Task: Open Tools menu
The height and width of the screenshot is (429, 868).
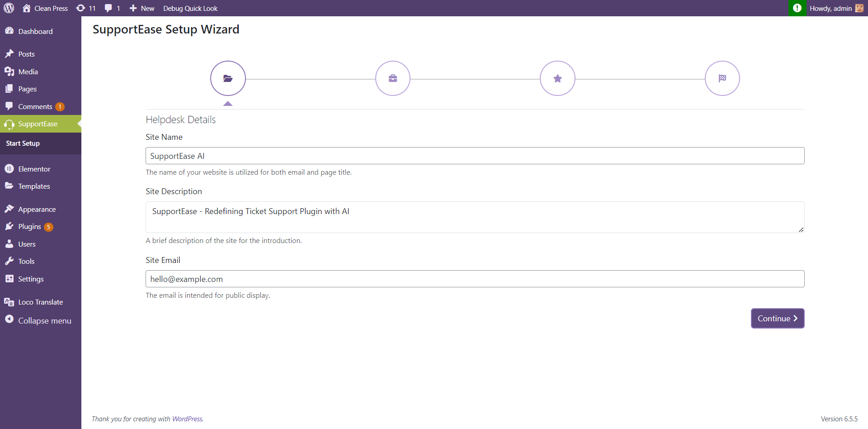Action: (x=41, y=261)
